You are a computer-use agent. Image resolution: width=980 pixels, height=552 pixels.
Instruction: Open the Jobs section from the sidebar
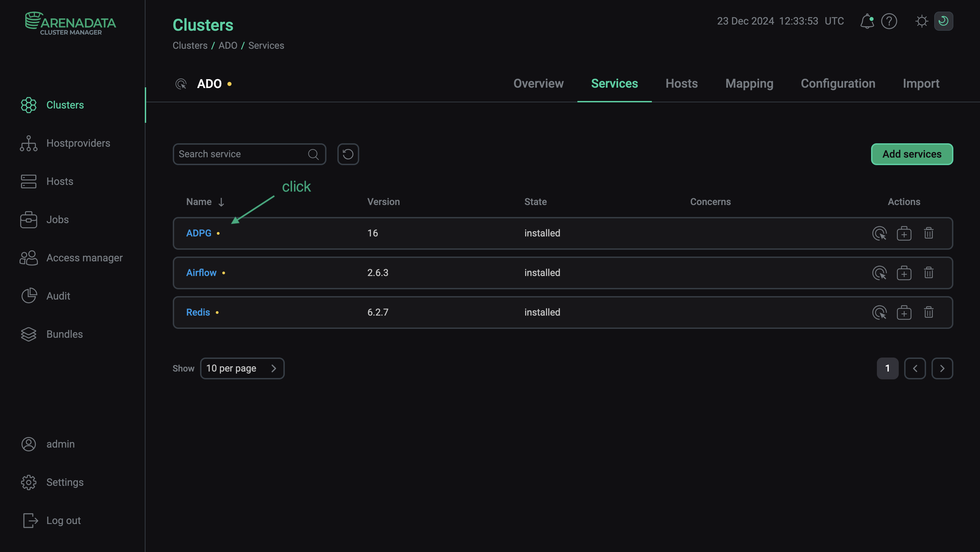(x=57, y=219)
